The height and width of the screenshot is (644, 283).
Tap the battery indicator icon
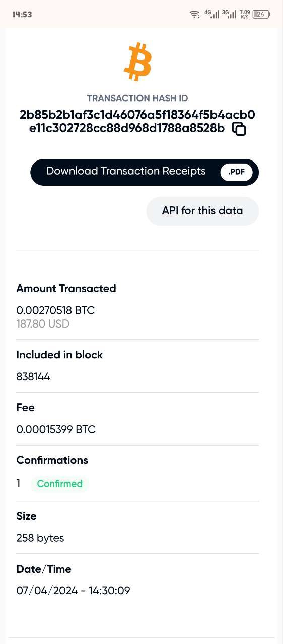[x=261, y=14]
